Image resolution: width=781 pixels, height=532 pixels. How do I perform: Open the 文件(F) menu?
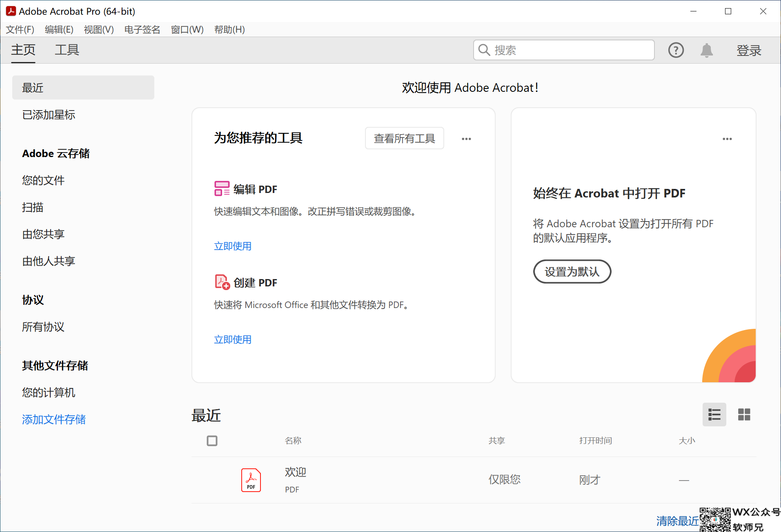[x=20, y=29]
